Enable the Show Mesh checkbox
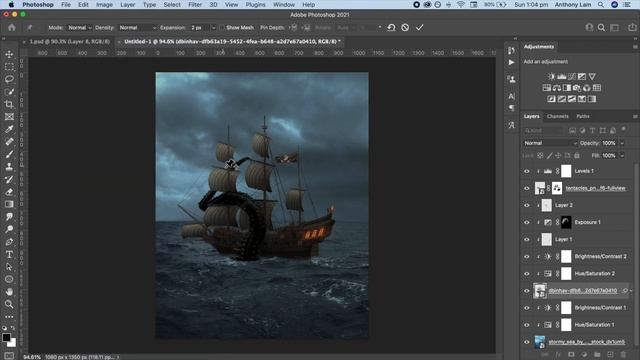Viewport: 640px width, 360px height. pyautogui.click(x=222, y=28)
